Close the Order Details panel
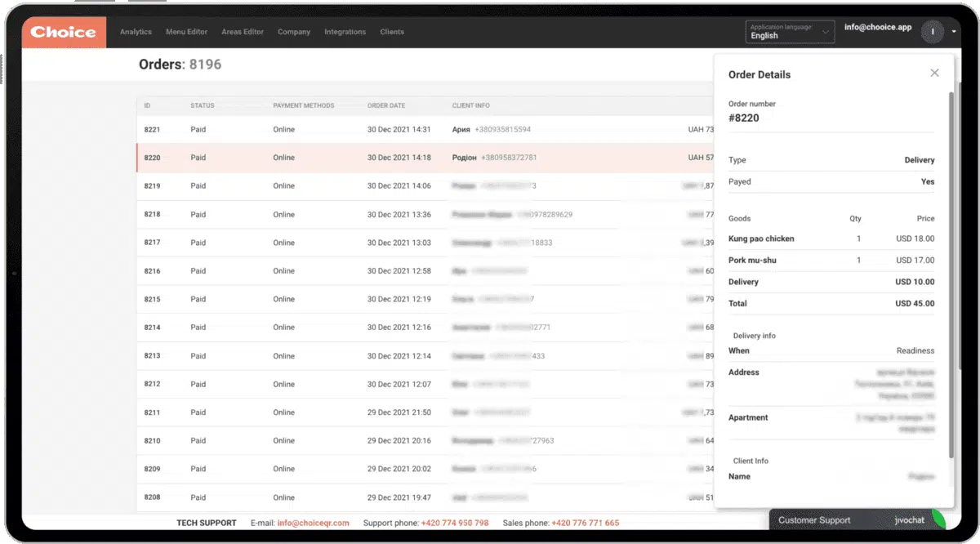The width and height of the screenshot is (980, 544). coord(934,73)
